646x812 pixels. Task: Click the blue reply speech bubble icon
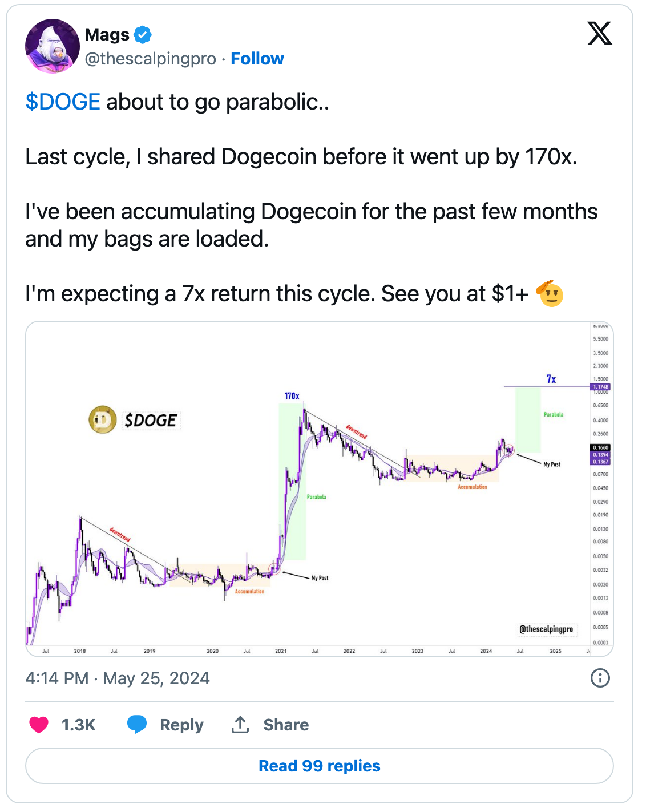(x=137, y=725)
